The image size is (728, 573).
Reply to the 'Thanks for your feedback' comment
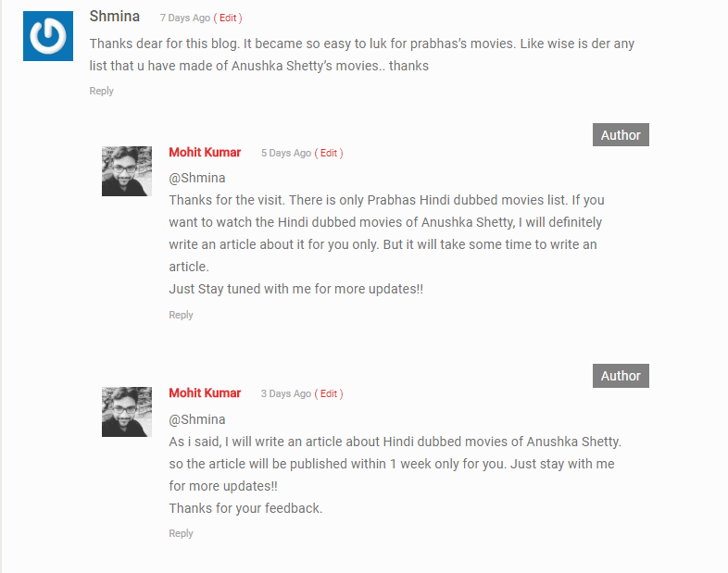coord(181,533)
